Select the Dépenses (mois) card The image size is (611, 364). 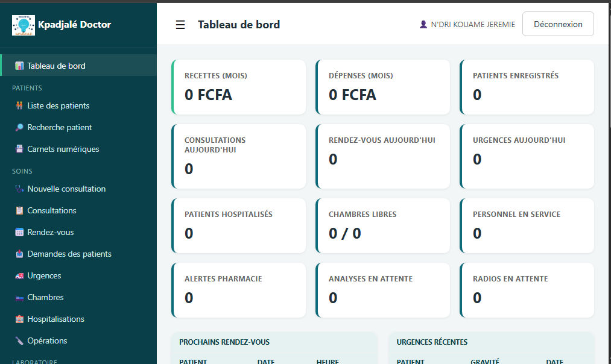click(382, 87)
